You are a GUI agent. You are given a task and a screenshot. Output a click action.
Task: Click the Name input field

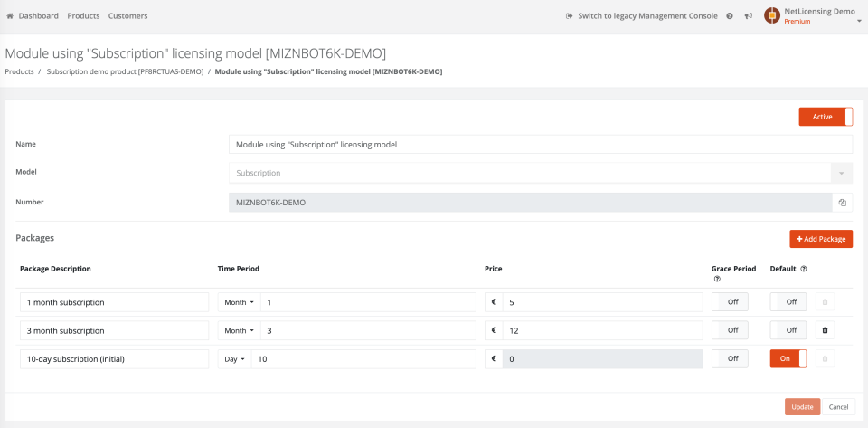(x=540, y=144)
